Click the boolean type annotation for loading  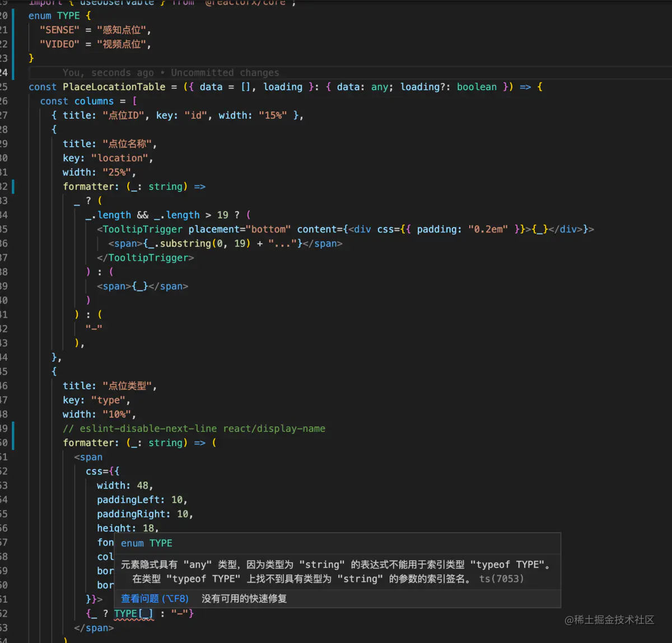click(x=477, y=87)
